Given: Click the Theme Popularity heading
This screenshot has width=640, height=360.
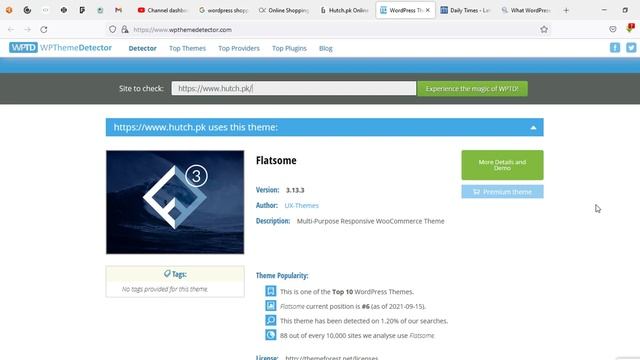Looking at the screenshot, I should (x=282, y=276).
